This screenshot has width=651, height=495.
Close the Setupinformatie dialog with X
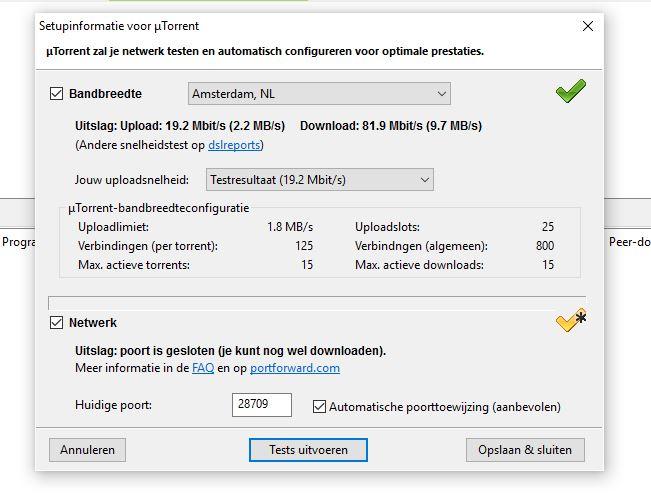tap(588, 26)
